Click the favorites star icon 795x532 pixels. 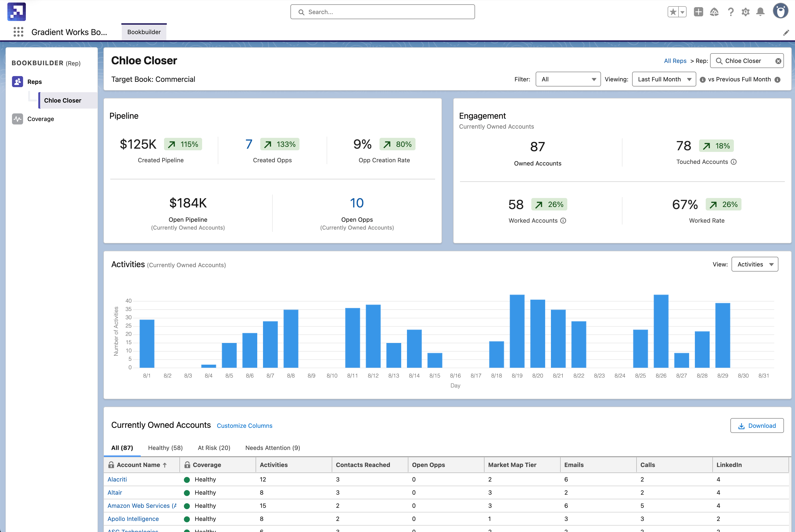(673, 12)
